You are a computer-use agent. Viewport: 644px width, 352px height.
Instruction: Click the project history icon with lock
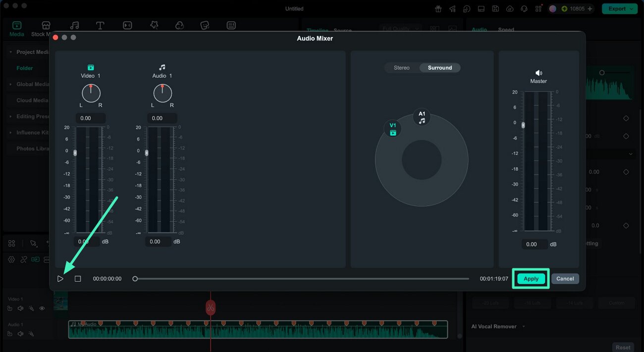(467, 9)
